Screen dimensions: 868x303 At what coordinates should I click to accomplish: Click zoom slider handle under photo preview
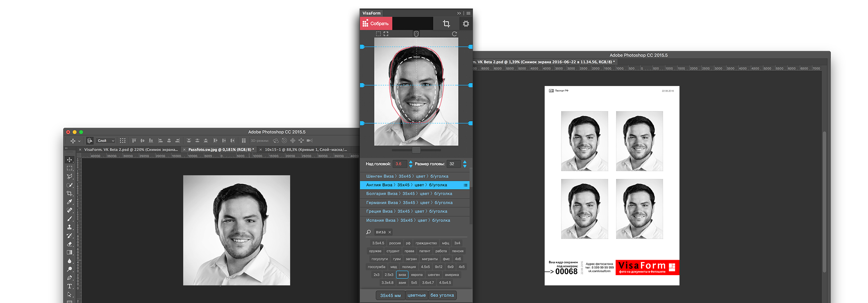pos(416,150)
